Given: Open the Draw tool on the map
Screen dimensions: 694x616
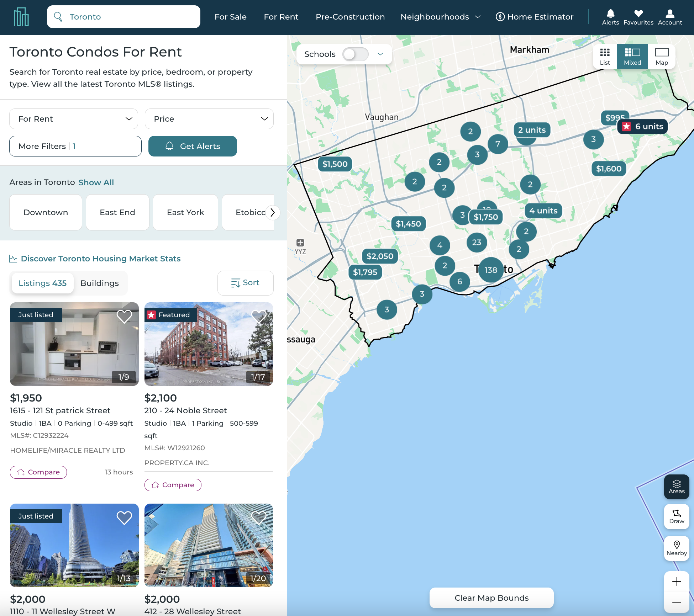Looking at the screenshot, I should click(x=676, y=516).
